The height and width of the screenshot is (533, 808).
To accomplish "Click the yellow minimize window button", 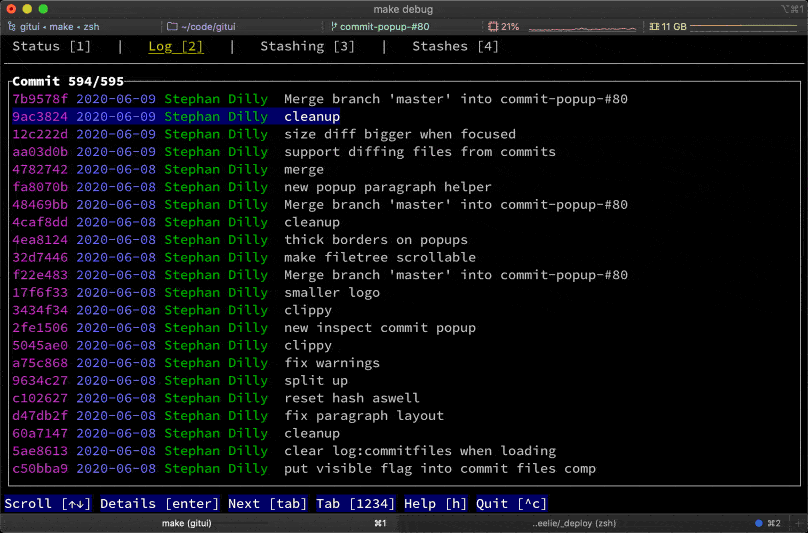I will (27, 9).
